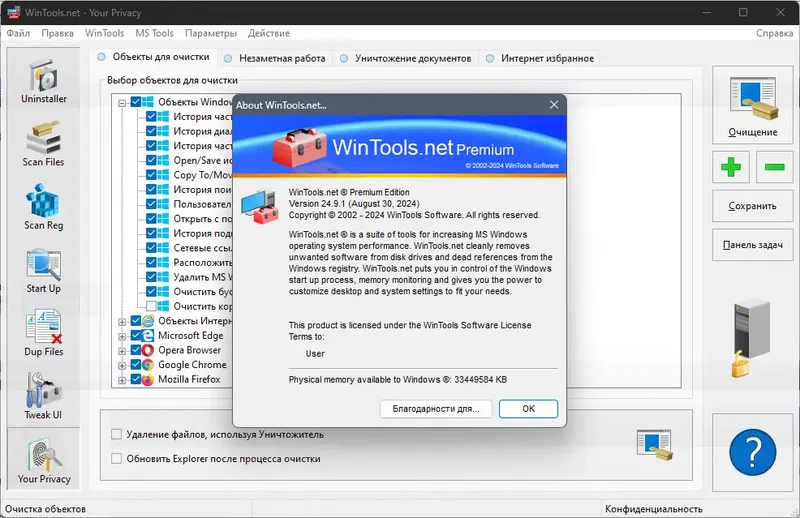Open the Scan Files tool

click(x=43, y=143)
